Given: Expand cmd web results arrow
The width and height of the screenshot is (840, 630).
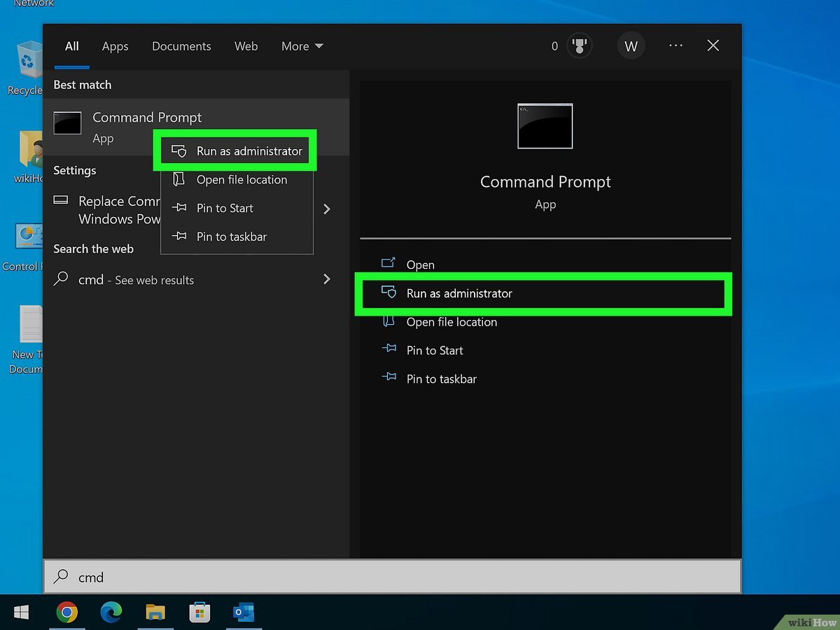Looking at the screenshot, I should [x=326, y=279].
